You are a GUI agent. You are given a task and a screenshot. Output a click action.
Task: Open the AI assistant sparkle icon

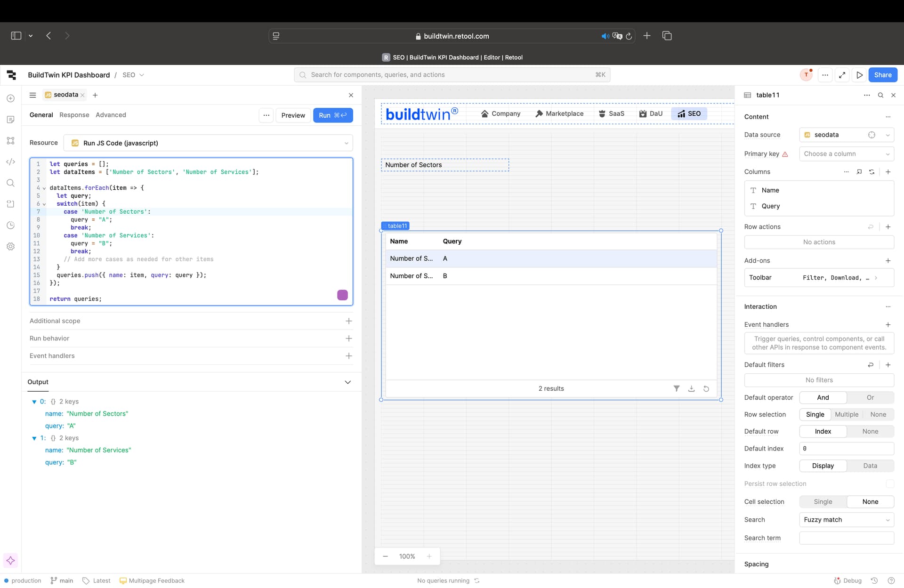click(10, 560)
